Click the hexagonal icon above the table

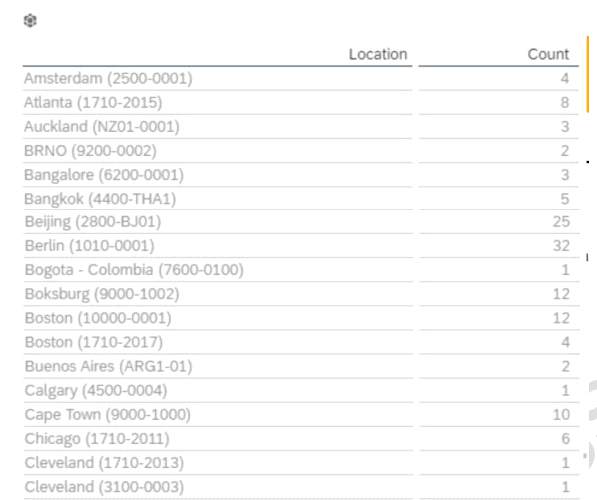[x=30, y=21]
